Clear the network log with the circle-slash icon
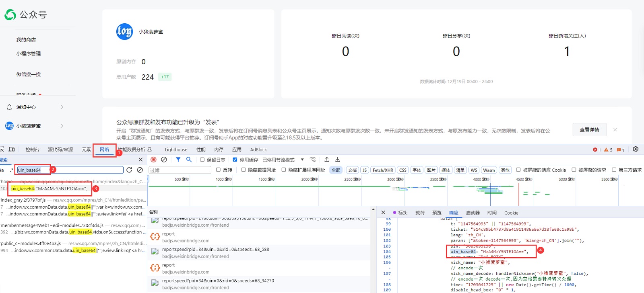Image resolution: width=644 pixels, height=293 pixels. (164, 160)
